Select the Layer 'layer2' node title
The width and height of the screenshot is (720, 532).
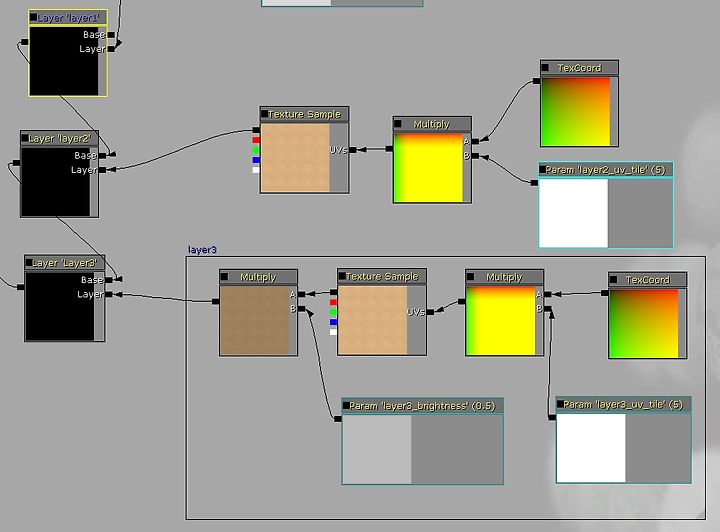point(59,139)
